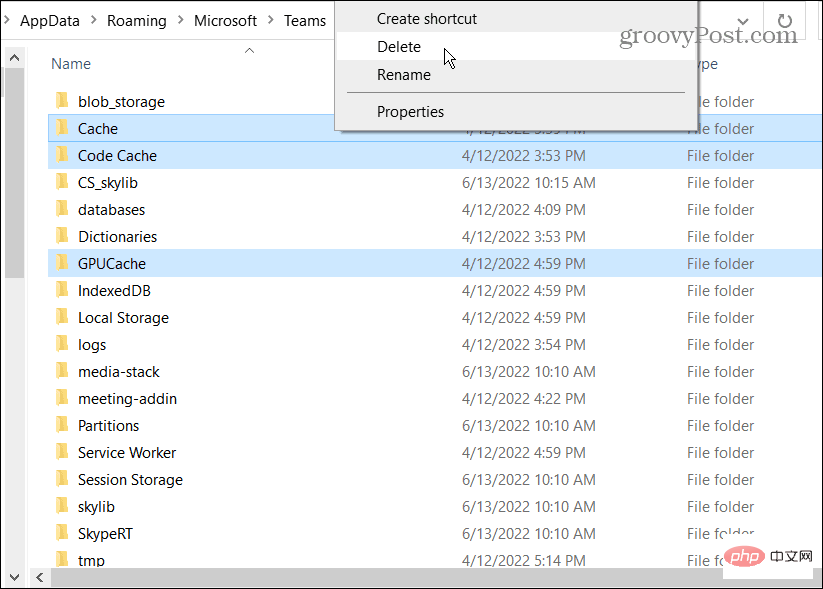This screenshot has height=589, width=823.
Task: Select the meeting-addin folder name
Action: (128, 399)
